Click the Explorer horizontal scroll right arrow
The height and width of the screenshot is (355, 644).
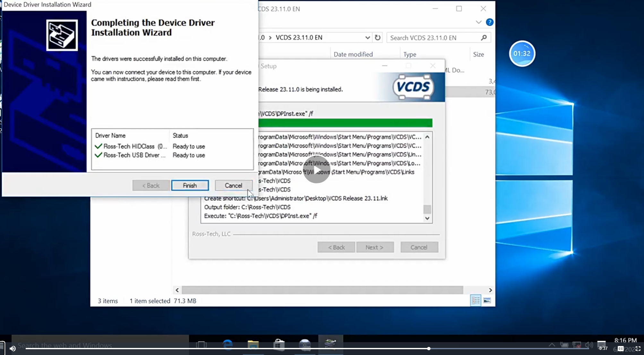(490, 290)
